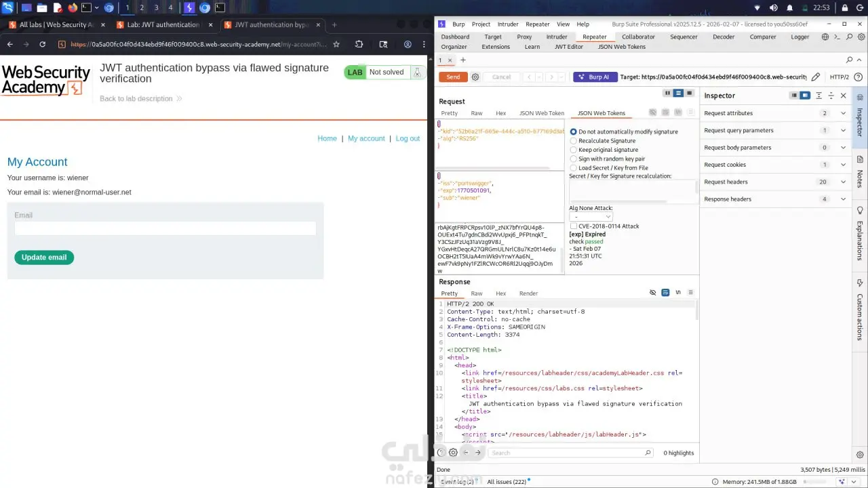868x488 pixels.
Task: Click the orange Send button
Action: 453,77
